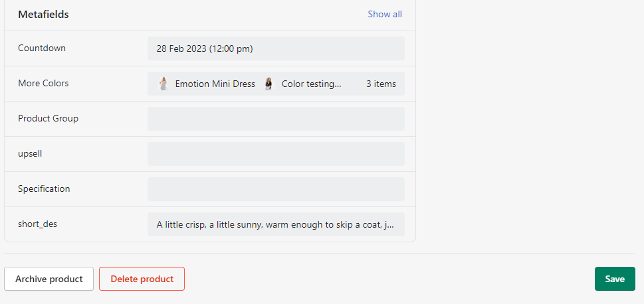Click the Specification row label
644x304 pixels.
(44, 189)
